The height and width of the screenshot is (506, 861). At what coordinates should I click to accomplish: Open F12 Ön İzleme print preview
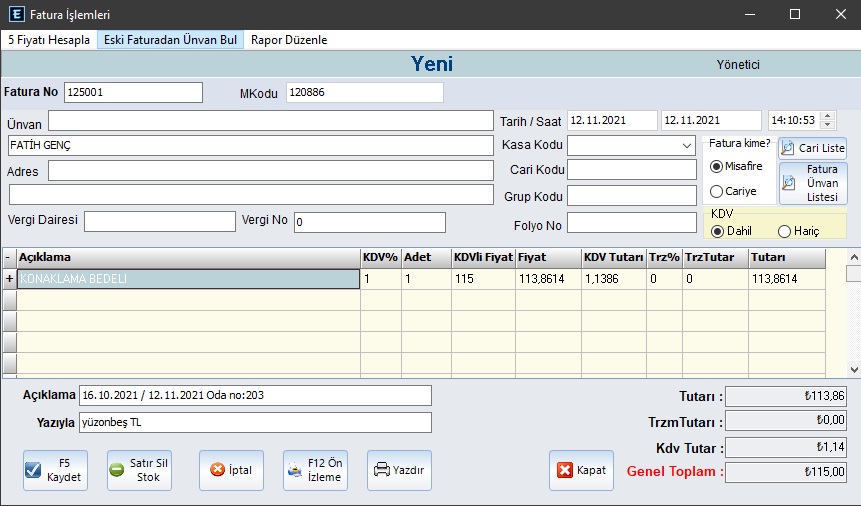click(315, 470)
